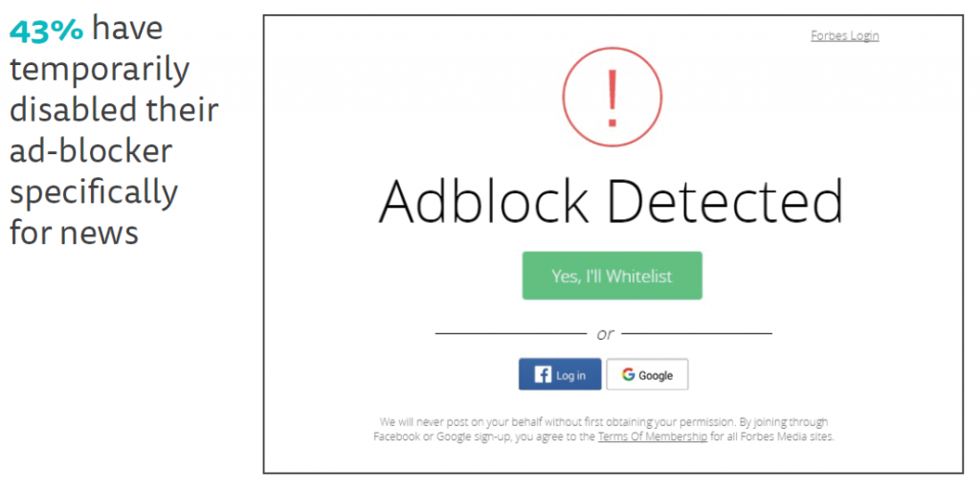Open the Terms Of Membership link
Image resolution: width=980 pixels, height=492 pixels.
tap(652, 436)
